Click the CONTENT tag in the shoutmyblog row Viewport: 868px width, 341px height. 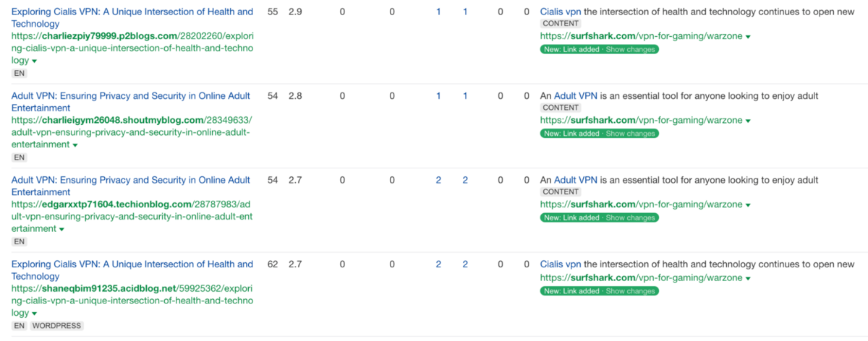point(561,108)
